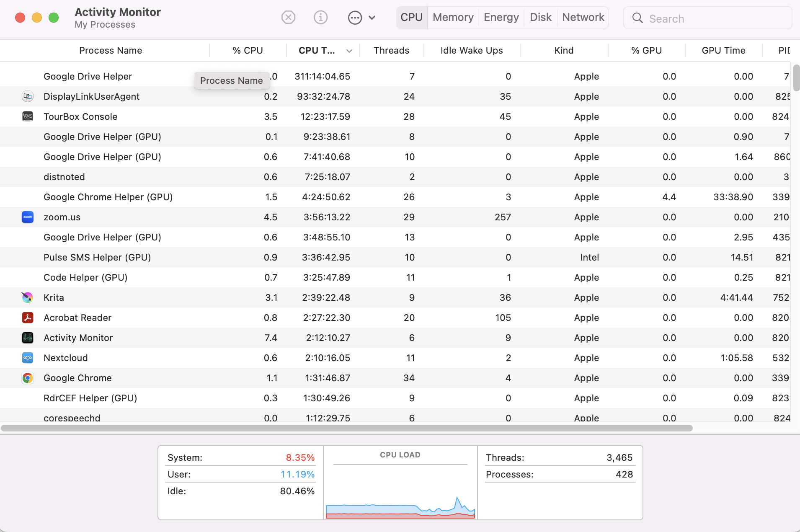Sort by CPU Time column header
The height and width of the screenshot is (532, 800).
[x=317, y=51]
